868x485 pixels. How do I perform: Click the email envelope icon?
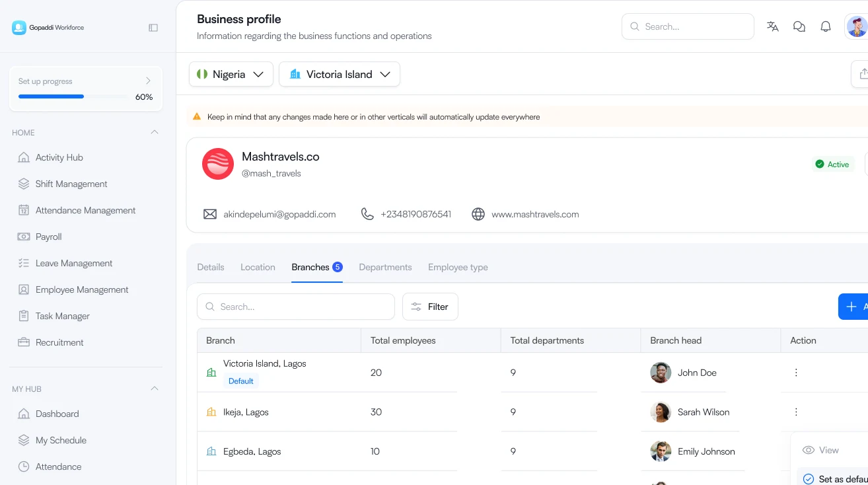[210, 214]
